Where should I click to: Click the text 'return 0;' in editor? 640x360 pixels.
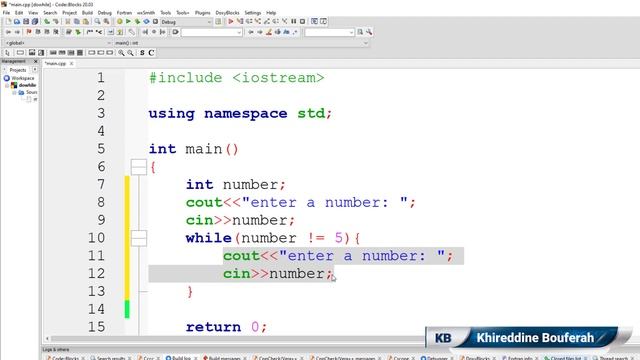tap(227, 327)
